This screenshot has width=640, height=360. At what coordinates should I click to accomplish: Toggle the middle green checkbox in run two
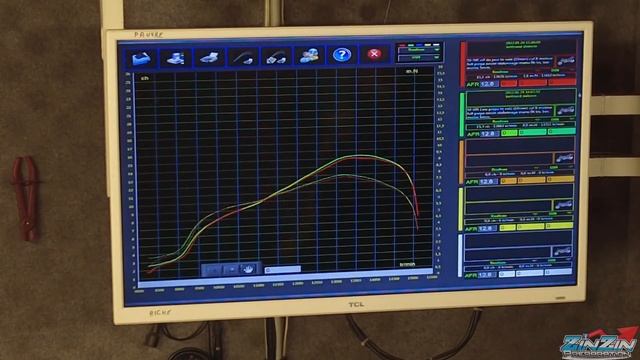(x=532, y=132)
